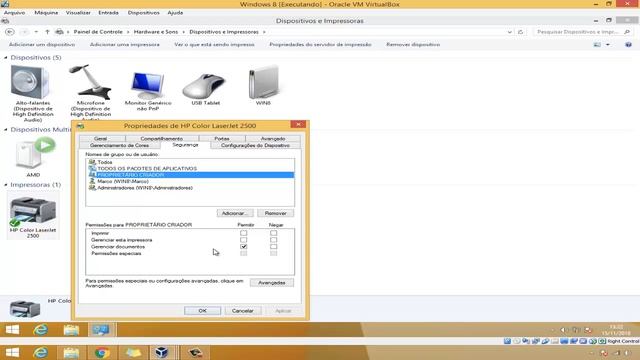Image resolution: width=640 pixels, height=360 pixels.
Task: Switch to Configurações do Dispositivo tab
Action: point(255,145)
